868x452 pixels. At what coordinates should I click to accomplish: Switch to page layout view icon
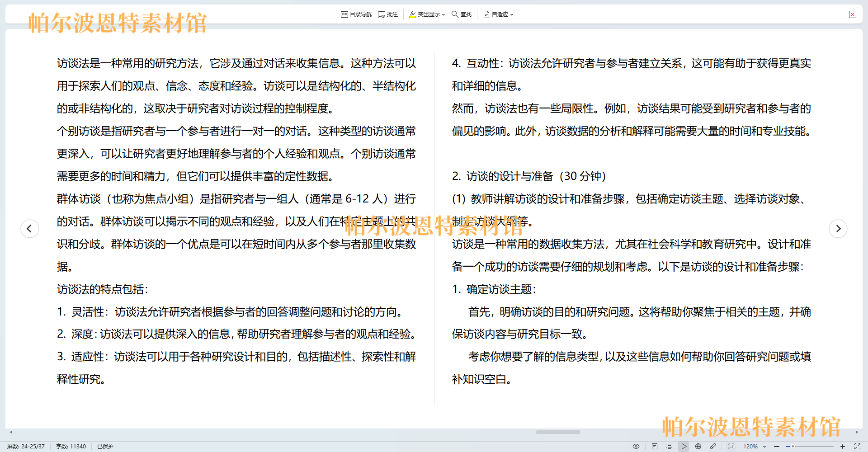click(655, 446)
